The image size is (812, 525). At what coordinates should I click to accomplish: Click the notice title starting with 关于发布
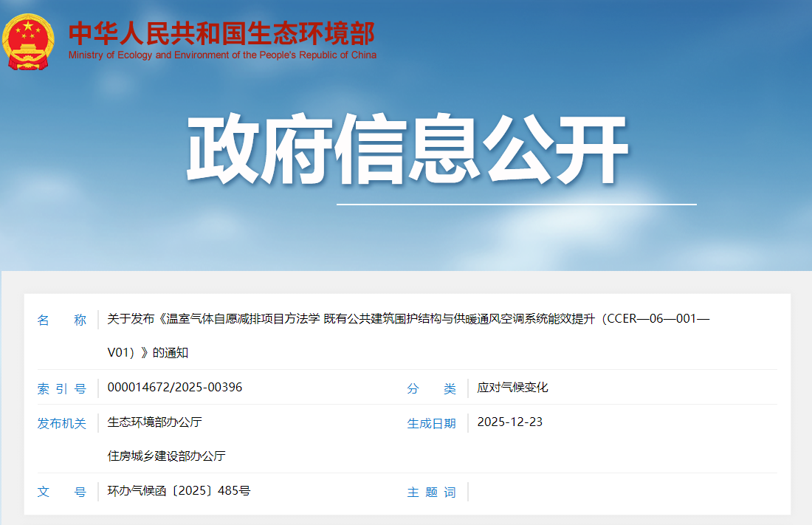coord(408,319)
